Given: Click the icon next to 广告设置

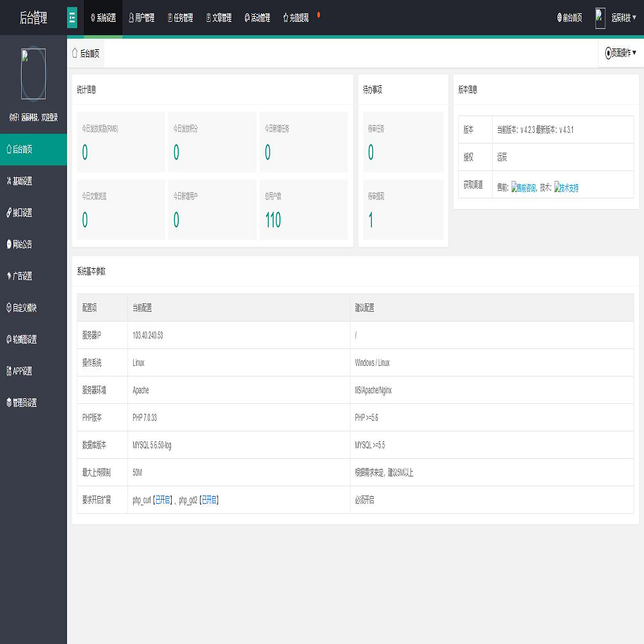Looking at the screenshot, I should [x=9, y=276].
